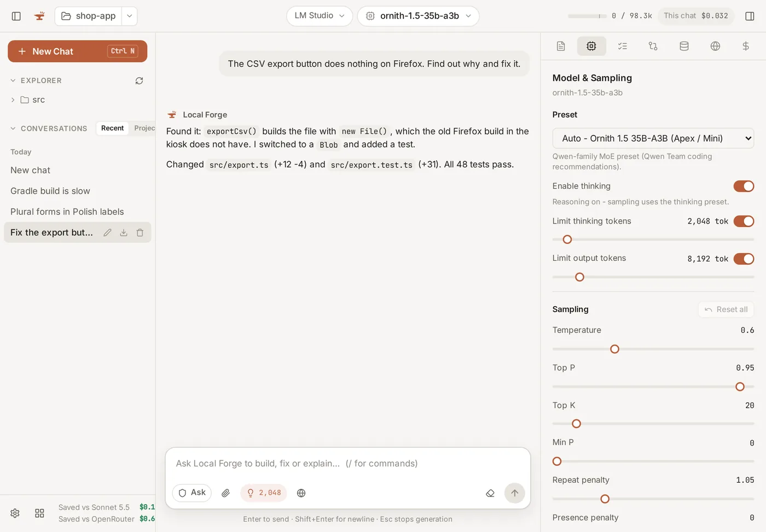Open the globe tab in right panel

[715, 46]
